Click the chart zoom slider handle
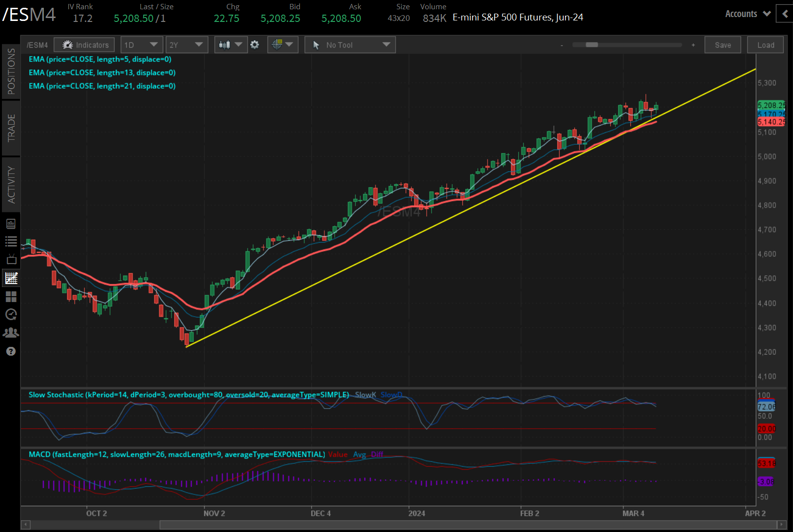 (592, 45)
